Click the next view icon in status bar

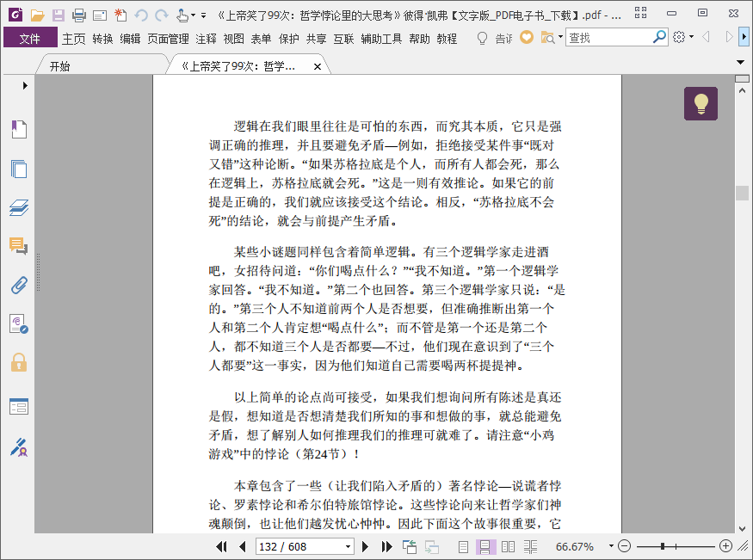432,546
